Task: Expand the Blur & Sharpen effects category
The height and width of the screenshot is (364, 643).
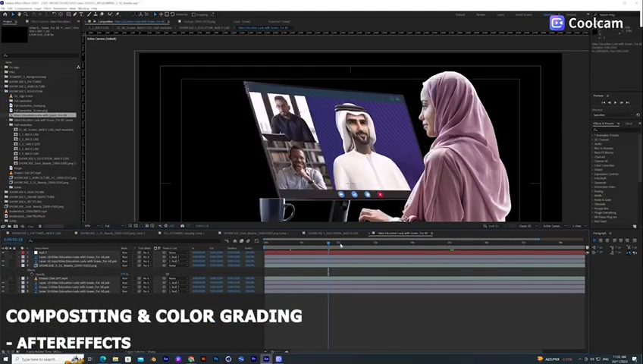Action: (x=592, y=149)
